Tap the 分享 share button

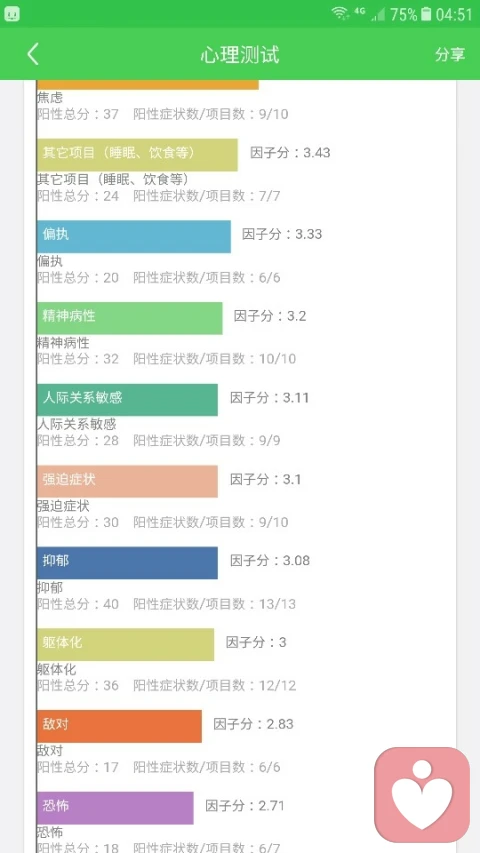coord(450,54)
